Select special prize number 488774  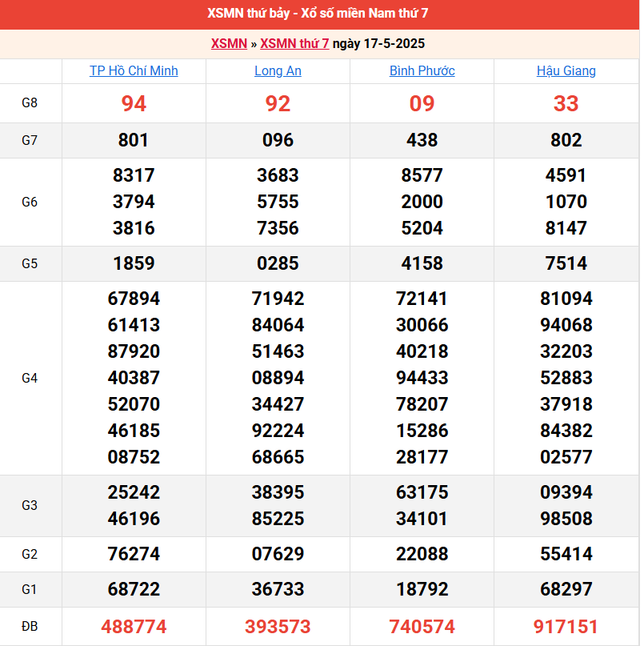click(x=134, y=627)
